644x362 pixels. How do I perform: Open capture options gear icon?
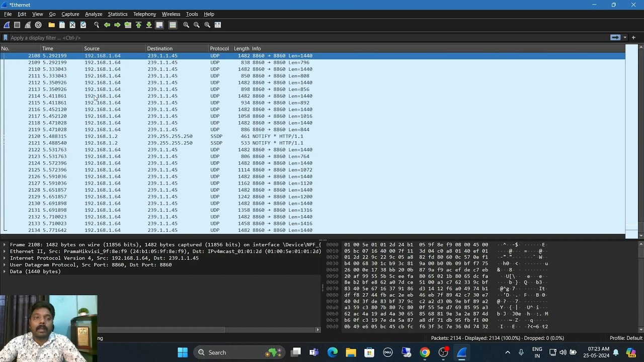38,25
